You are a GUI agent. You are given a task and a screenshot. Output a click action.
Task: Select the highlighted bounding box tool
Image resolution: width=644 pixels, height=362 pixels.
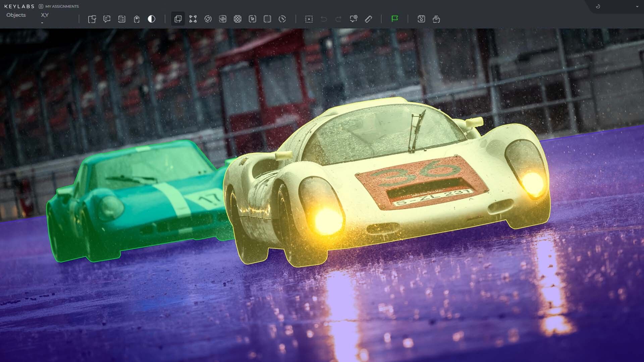pyautogui.click(x=178, y=19)
